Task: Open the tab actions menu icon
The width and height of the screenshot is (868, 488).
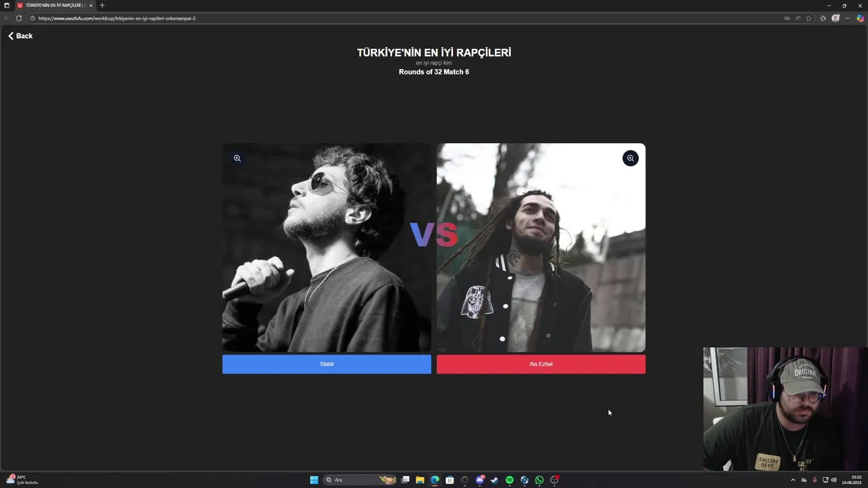Action: click(x=6, y=5)
